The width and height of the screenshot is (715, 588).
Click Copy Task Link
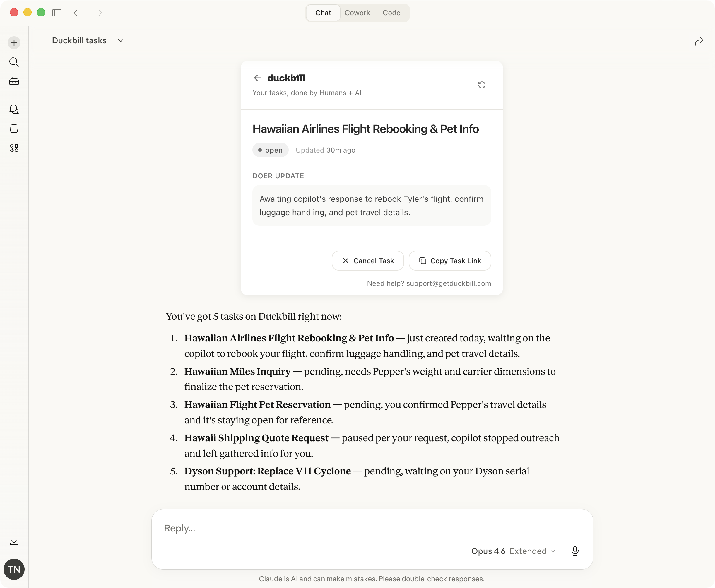click(450, 260)
